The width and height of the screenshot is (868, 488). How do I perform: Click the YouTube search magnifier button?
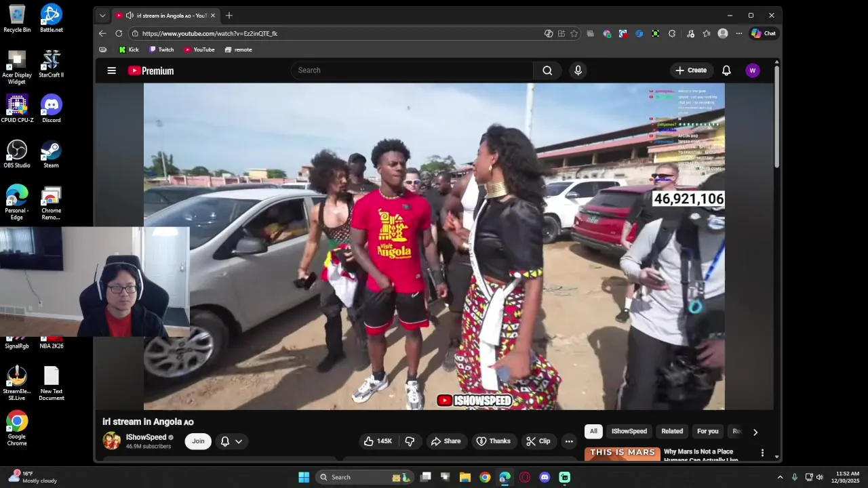tap(547, 70)
